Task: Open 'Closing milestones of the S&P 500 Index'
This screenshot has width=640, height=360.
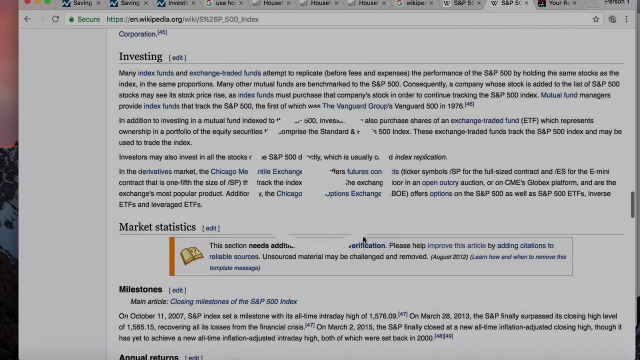Action: pyautogui.click(x=233, y=302)
